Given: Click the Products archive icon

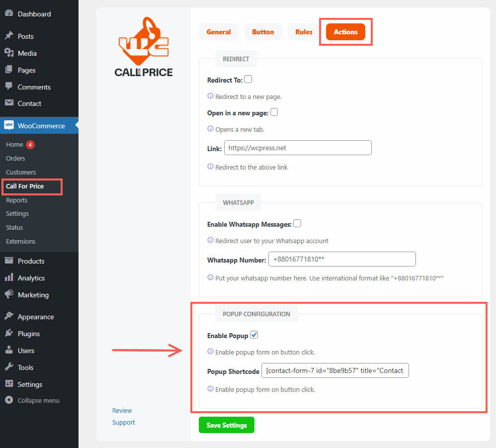Looking at the screenshot, I should (9, 261).
